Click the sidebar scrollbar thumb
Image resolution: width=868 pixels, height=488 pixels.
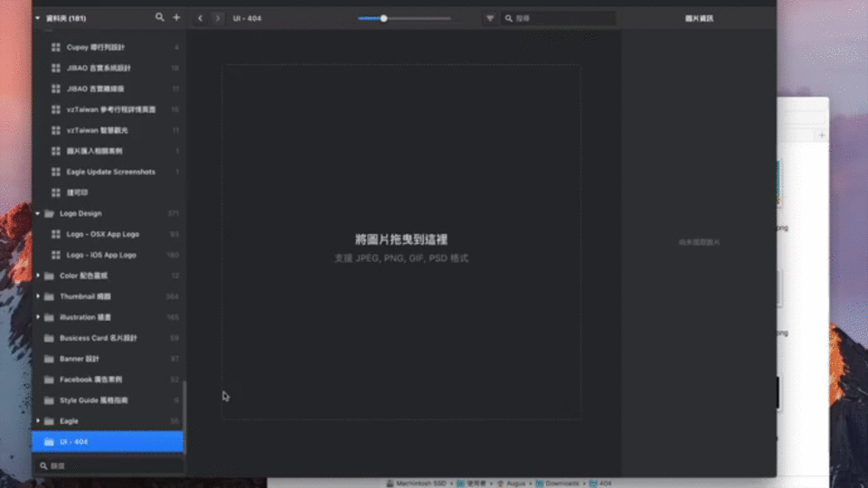[184, 418]
